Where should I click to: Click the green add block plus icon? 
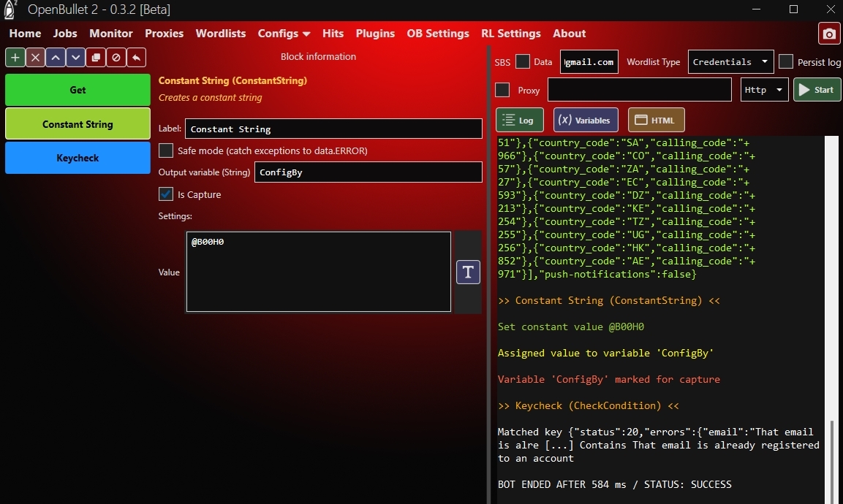pos(15,58)
